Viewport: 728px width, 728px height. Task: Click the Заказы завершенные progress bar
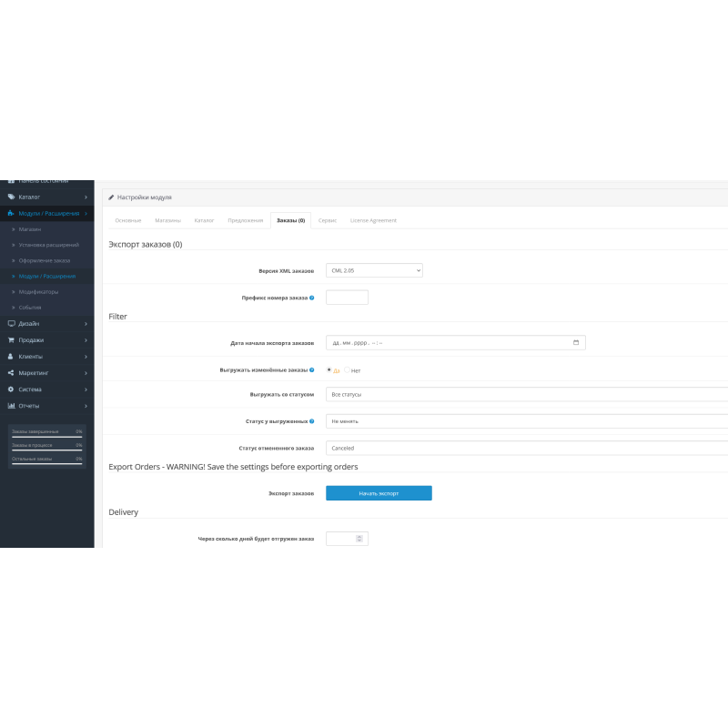pos(45,432)
